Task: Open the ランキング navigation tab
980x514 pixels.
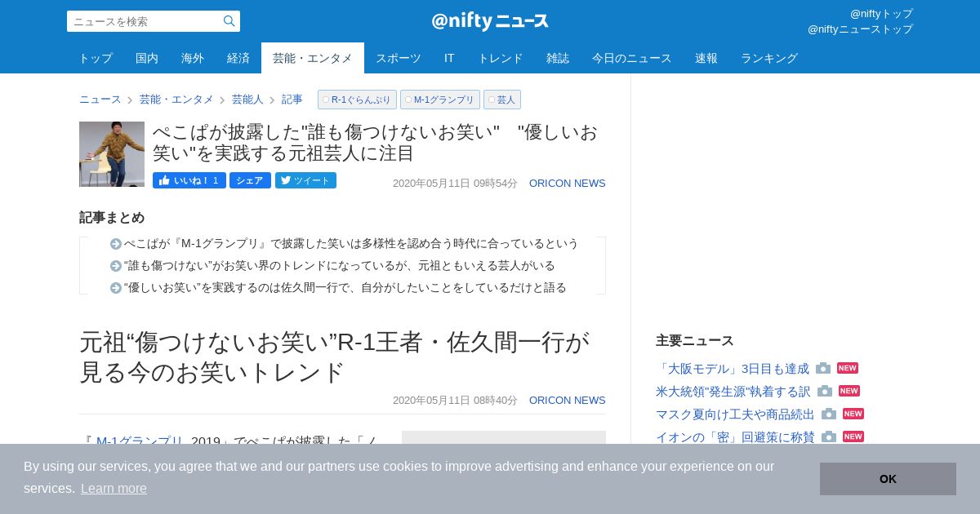Action: (x=769, y=58)
